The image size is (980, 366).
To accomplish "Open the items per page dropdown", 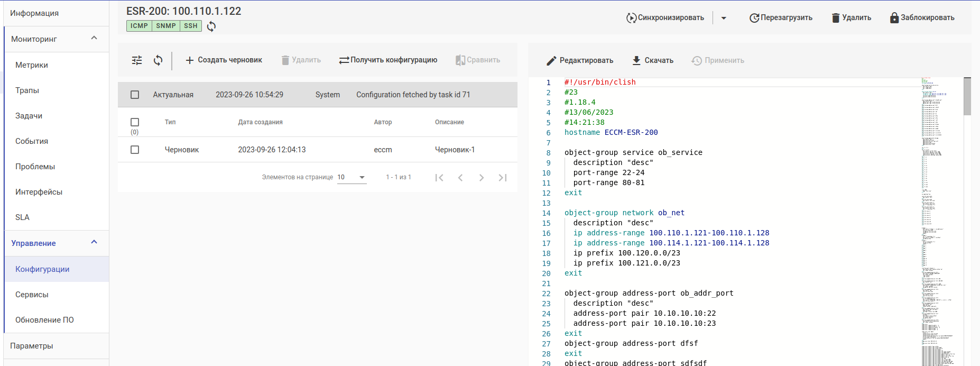I will coord(352,177).
